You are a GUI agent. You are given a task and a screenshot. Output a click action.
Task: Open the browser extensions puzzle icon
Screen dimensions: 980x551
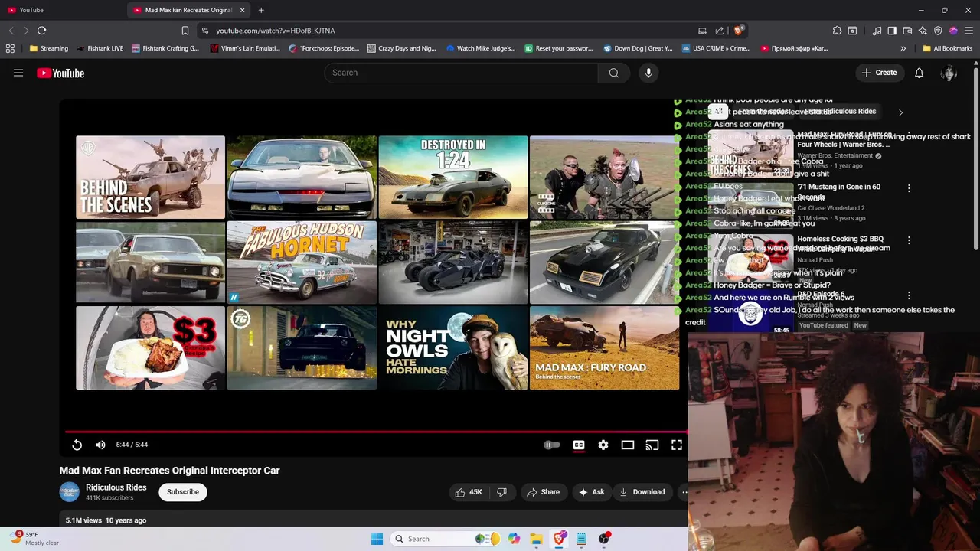click(x=837, y=31)
